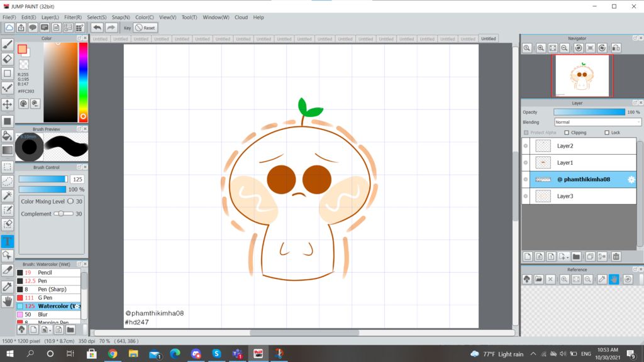Add a new layer folder
This screenshot has width=644, height=362.
pos(576,256)
